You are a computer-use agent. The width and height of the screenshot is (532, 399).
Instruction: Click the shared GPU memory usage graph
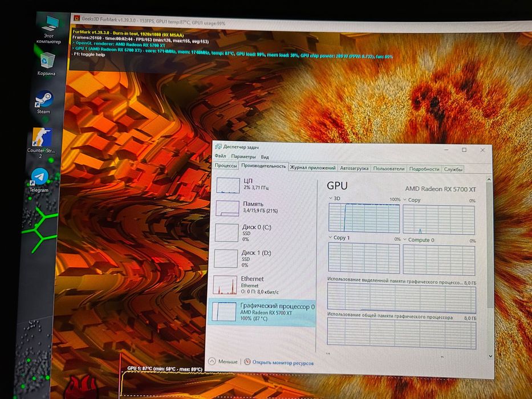pos(401,334)
